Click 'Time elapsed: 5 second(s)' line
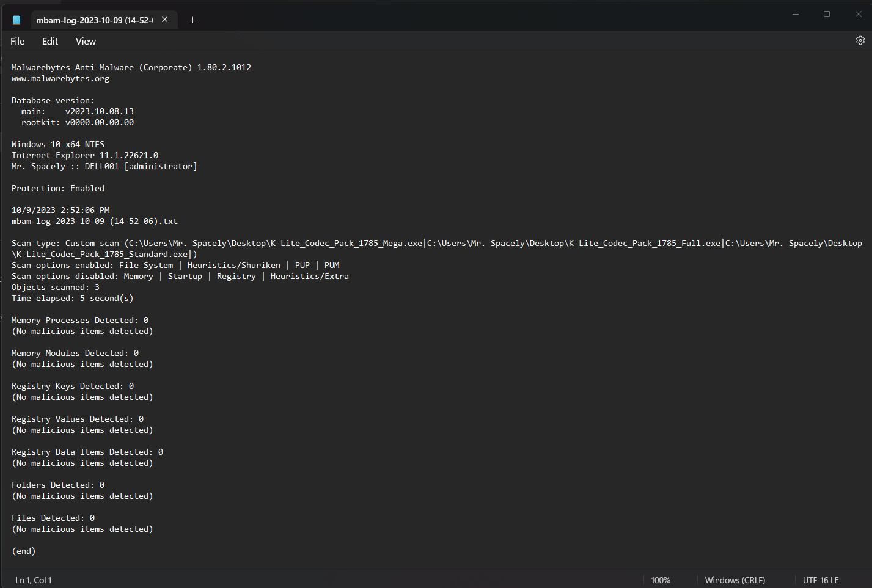 (x=72, y=298)
